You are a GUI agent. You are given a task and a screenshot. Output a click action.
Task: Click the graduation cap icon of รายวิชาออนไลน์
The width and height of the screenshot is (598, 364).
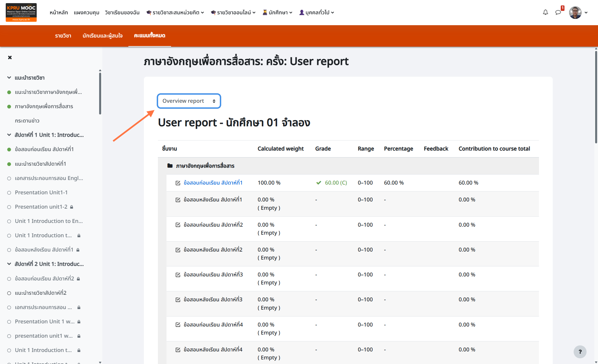pyautogui.click(x=213, y=12)
